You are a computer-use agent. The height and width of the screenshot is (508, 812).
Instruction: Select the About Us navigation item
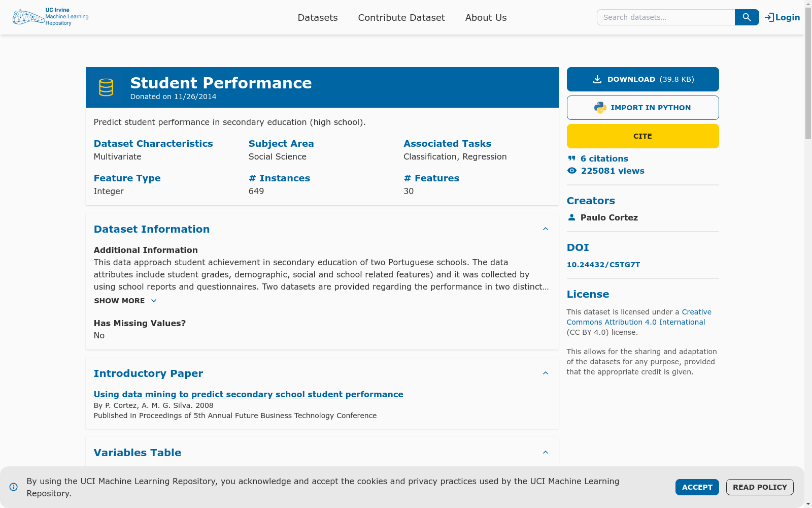tap(486, 17)
